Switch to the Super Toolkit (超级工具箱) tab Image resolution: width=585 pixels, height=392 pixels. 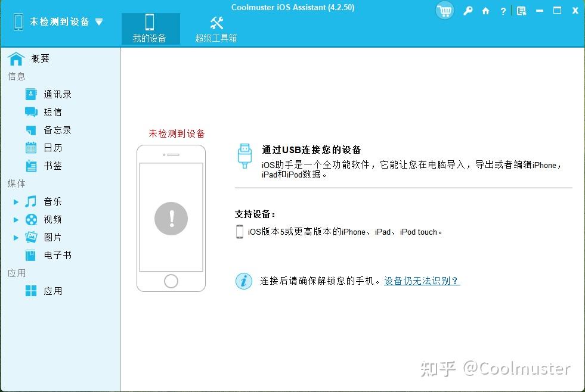click(216, 29)
